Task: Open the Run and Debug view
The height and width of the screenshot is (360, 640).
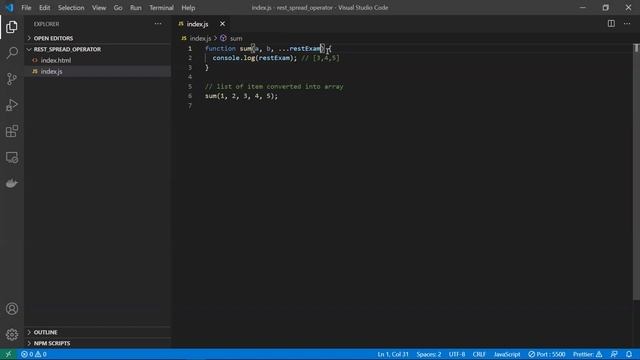Action: tap(12, 105)
